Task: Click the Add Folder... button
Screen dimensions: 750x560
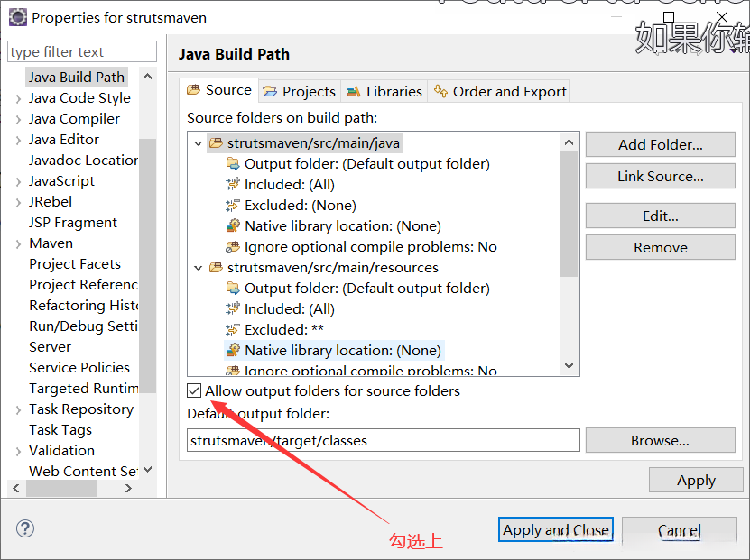Action: tap(660, 144)
